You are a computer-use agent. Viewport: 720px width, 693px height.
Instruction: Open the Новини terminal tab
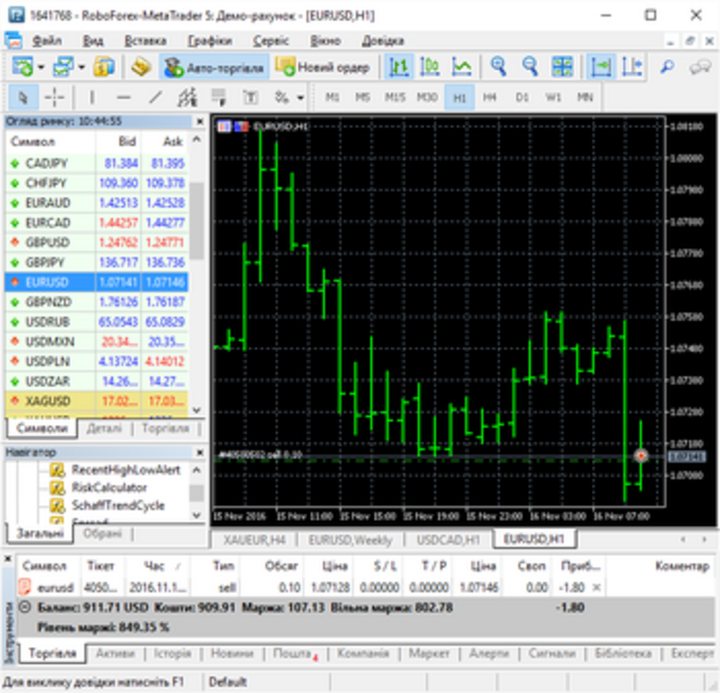pos(232,653)
